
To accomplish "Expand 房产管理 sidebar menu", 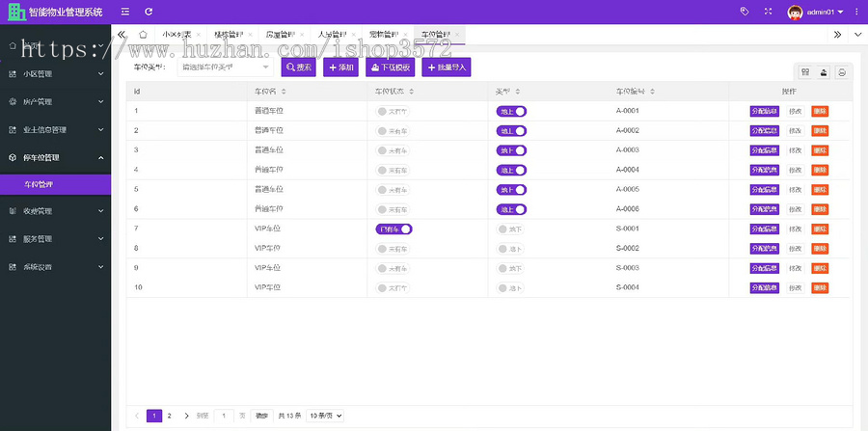I will pos(55,102).
